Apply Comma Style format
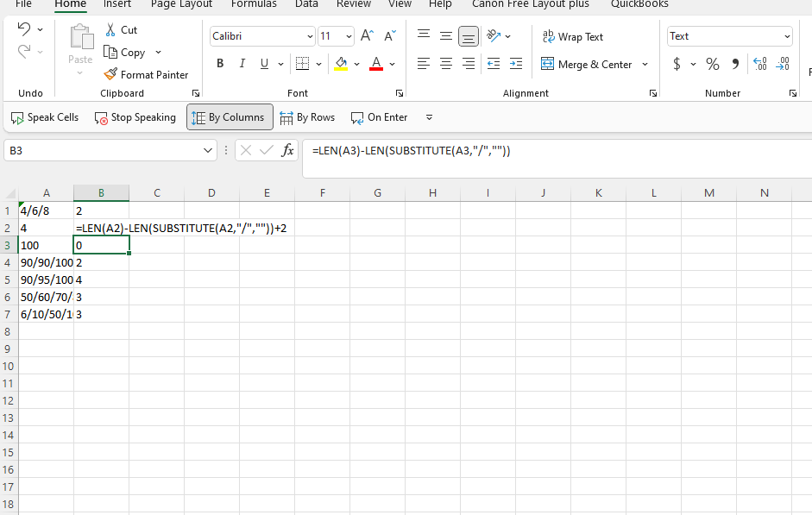 tap(735, 64)
